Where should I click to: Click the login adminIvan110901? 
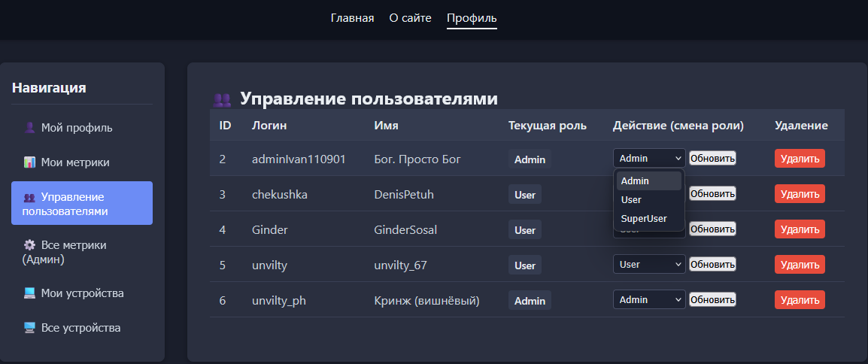(299, 159)
